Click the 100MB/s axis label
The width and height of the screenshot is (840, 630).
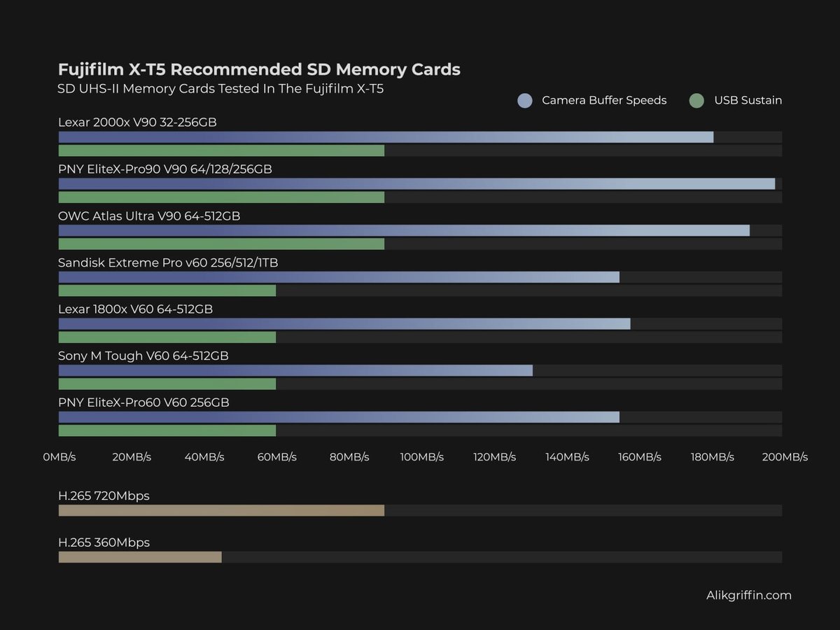click(x=423, y=457)
